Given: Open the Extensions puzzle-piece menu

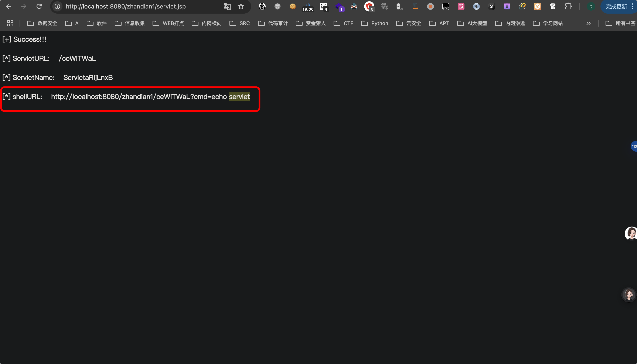Looking at the screenshot, I should tap(568, 7).
